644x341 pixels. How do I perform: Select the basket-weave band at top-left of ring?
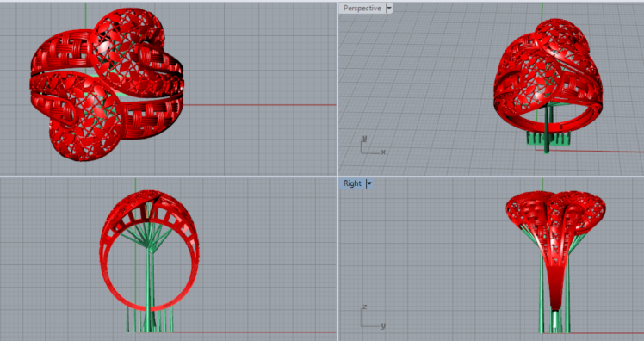(x=62, y=52)
